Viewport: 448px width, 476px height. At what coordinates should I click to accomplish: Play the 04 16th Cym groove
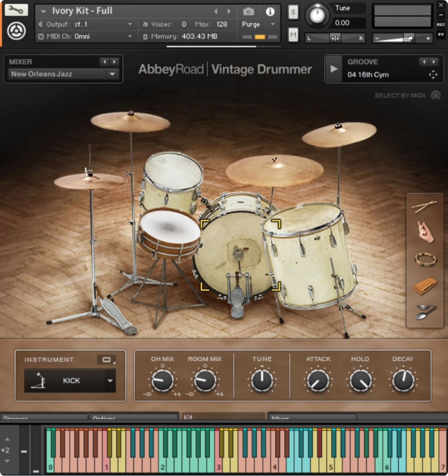tap(334, 69)
